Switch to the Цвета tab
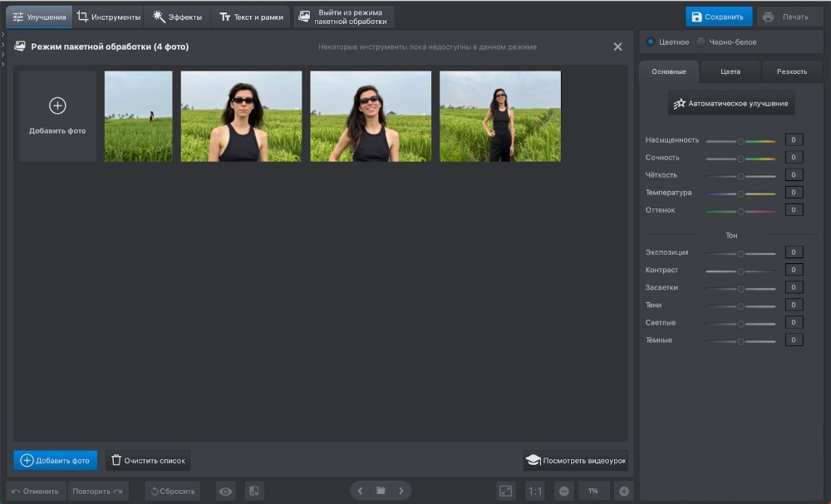The image size is (831, 504). coord(730,71)
